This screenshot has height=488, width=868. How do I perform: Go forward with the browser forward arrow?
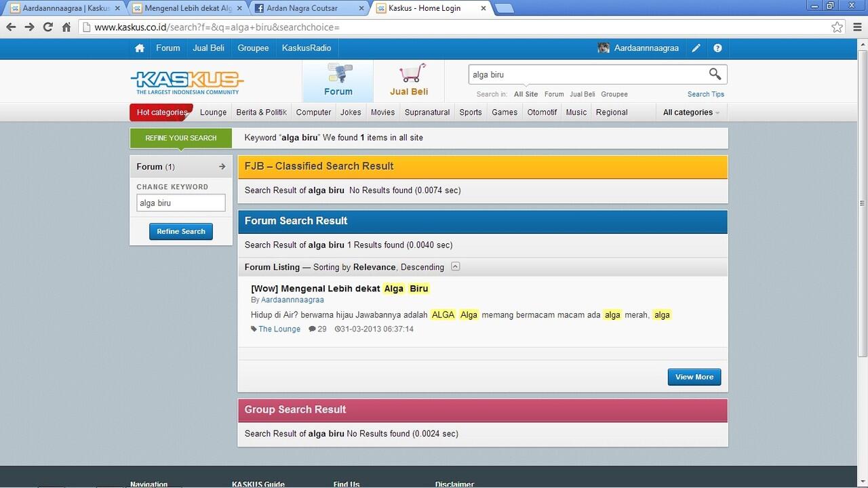(x=29, y=27)
